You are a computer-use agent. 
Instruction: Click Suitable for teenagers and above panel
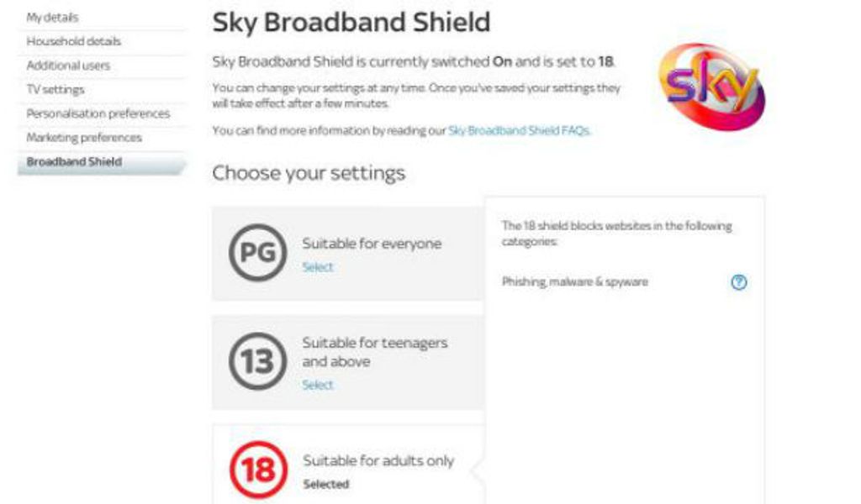tap(348, 362)
